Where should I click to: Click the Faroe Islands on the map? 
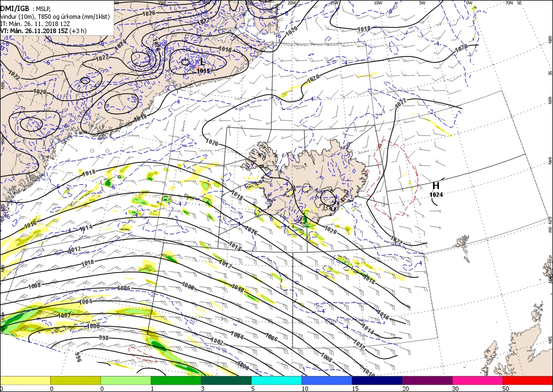pos(464,249)
